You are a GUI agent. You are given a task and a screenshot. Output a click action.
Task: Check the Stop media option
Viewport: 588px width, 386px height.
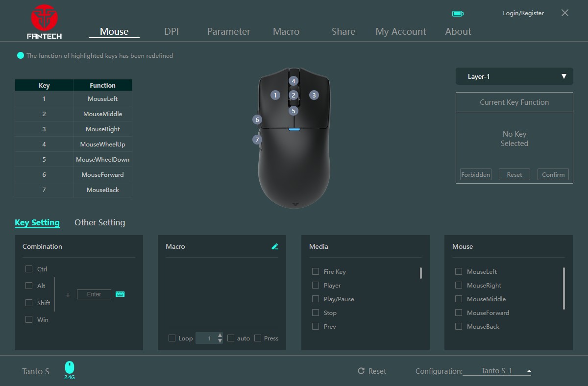[316, 313]
